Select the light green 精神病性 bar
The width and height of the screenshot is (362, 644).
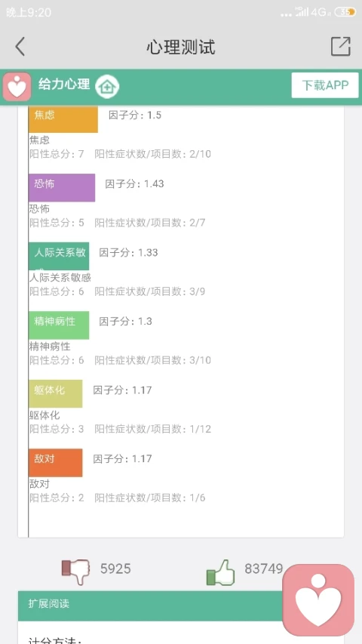tap(59, 325)
